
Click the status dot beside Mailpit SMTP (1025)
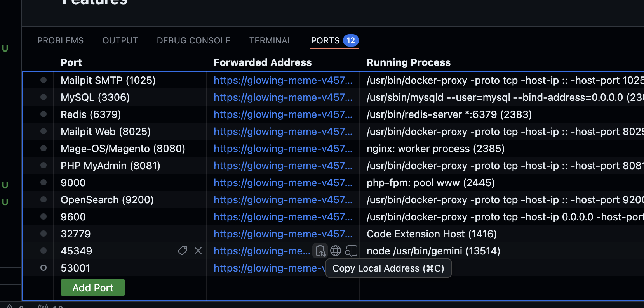44,80
